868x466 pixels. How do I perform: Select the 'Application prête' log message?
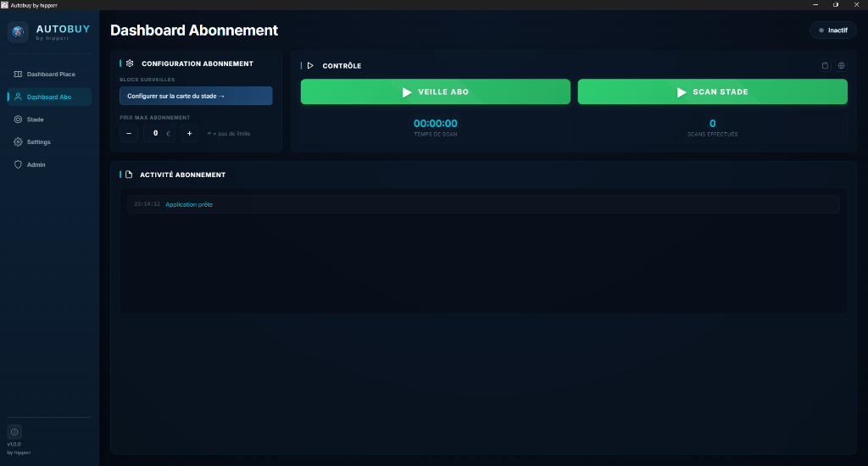click(189, 205)
